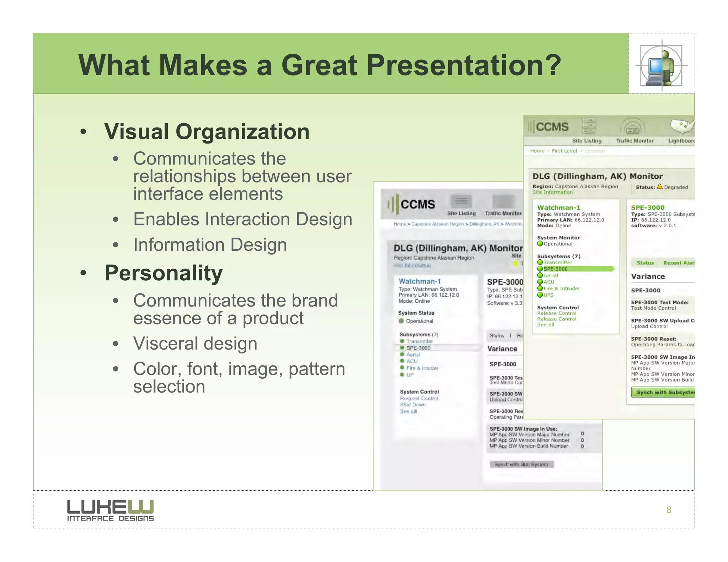Click the yellow Degraded warning triangle icon

click(x=660, y=187)
